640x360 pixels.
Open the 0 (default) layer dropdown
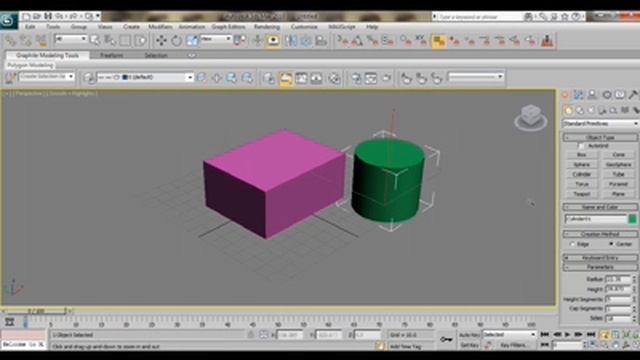point(145,77)
